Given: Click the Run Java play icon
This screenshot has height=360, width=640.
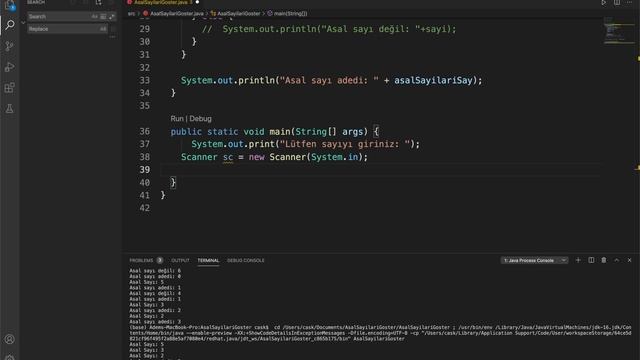Looking at the screenshot, I should (603, 2).
